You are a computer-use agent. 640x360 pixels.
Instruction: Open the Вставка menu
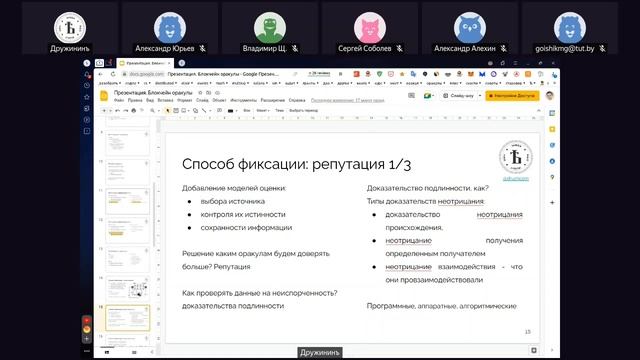(165, 100)
